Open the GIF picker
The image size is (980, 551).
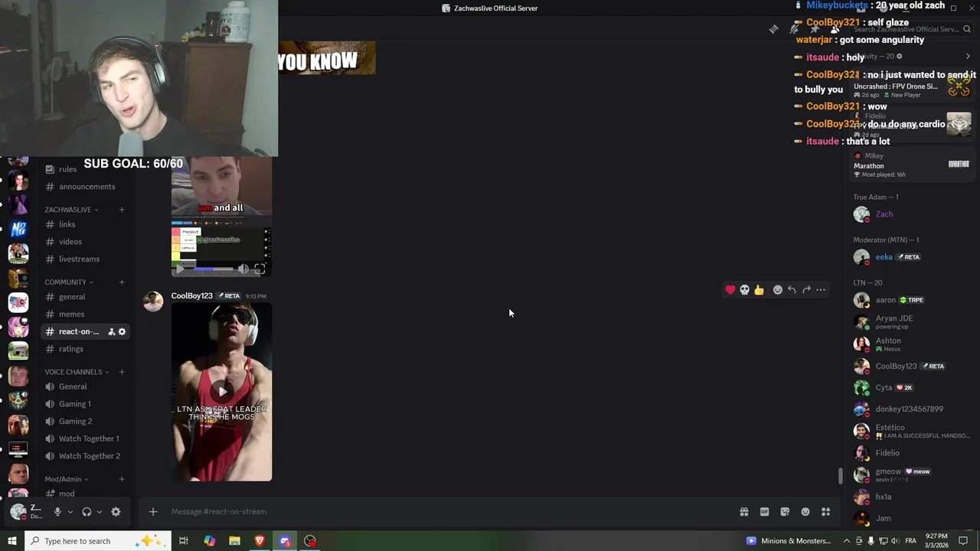point(764,512)
